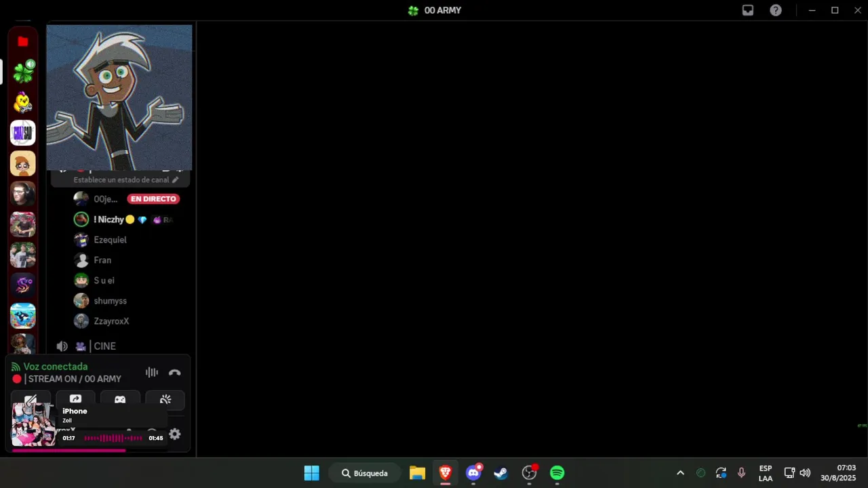Click Establece un estado de canal
Image resolution: width=868 pixels, height=488 pixels.
coord(121,180)
